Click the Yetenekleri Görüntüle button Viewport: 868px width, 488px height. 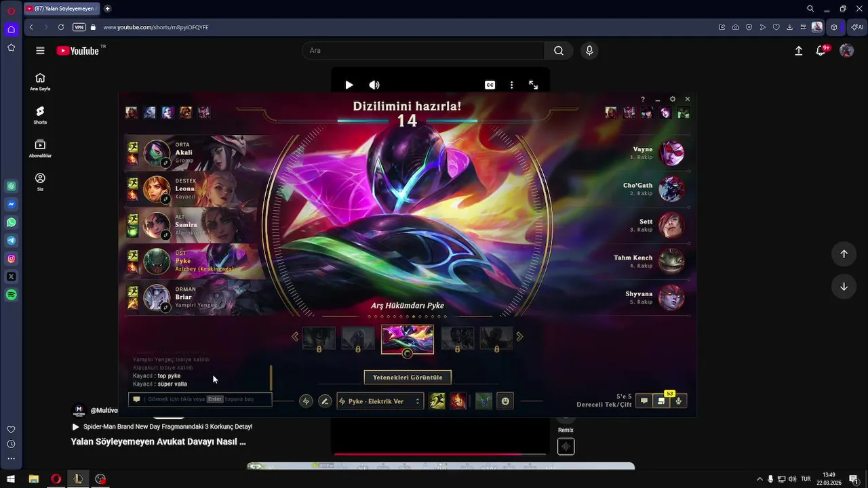(408, 378)
